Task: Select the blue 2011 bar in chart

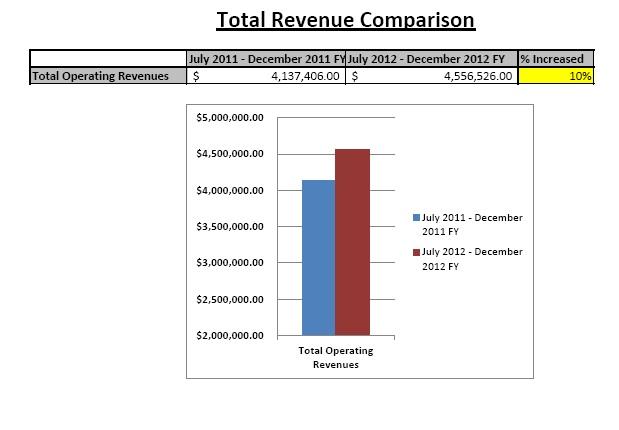Action: 318,258
